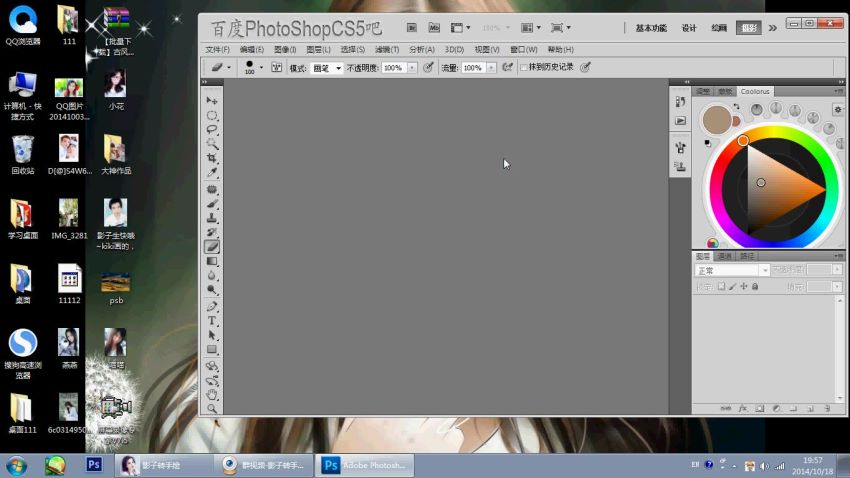Toggle lock image pixels
Screen dimensions: 850x478
(x=732, y=286)
